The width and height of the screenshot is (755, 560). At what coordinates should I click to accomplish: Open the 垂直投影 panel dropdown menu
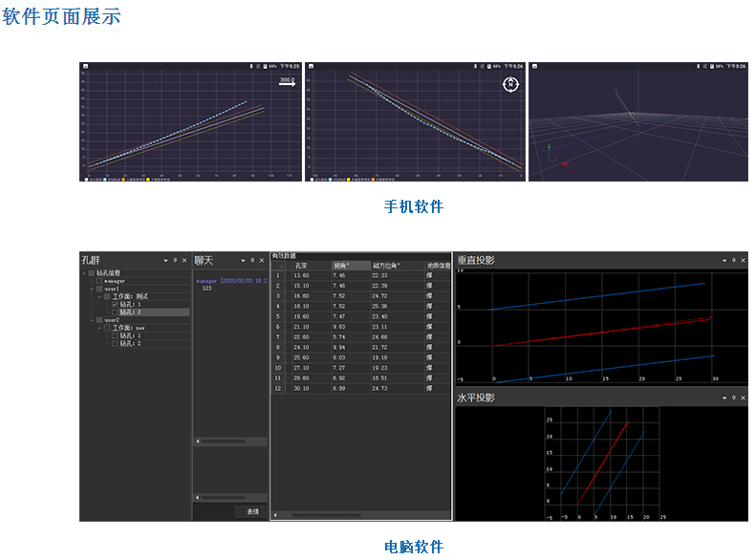pyautogui.click(x=724, y=261)
